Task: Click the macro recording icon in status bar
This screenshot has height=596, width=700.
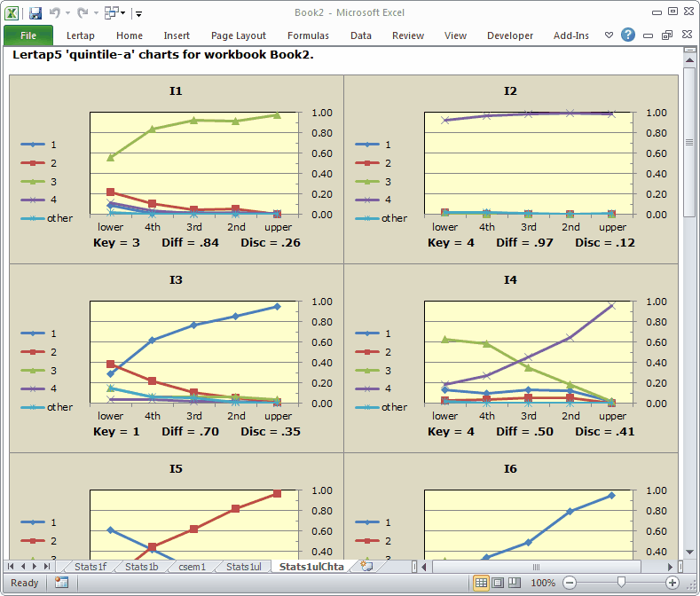Action: tap(61, 582)
